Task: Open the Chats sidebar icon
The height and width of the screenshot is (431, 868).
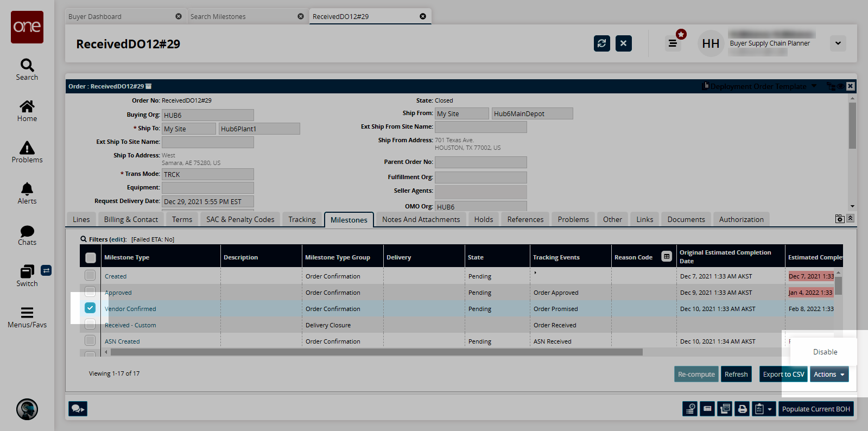Action: pyautogui.click(x=27, y=235)
